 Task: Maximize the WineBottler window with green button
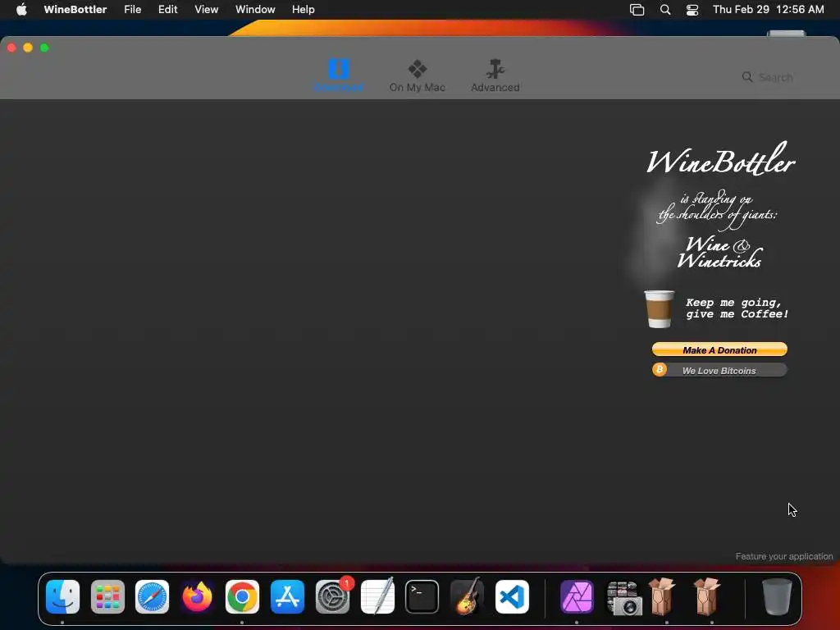[x=44, y=48]
